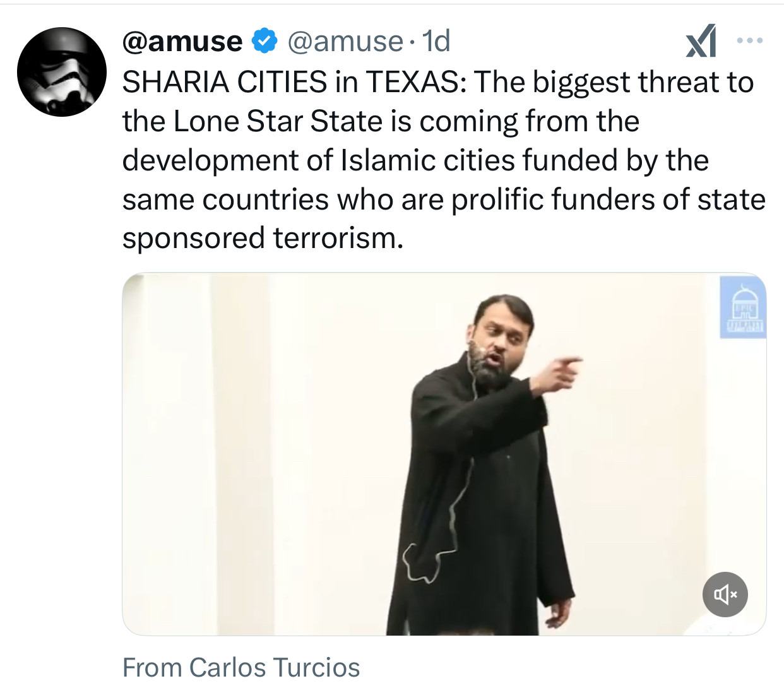Click the blue verified checkmark badge
Screen dimensions: 784x693
coord(264,41)
